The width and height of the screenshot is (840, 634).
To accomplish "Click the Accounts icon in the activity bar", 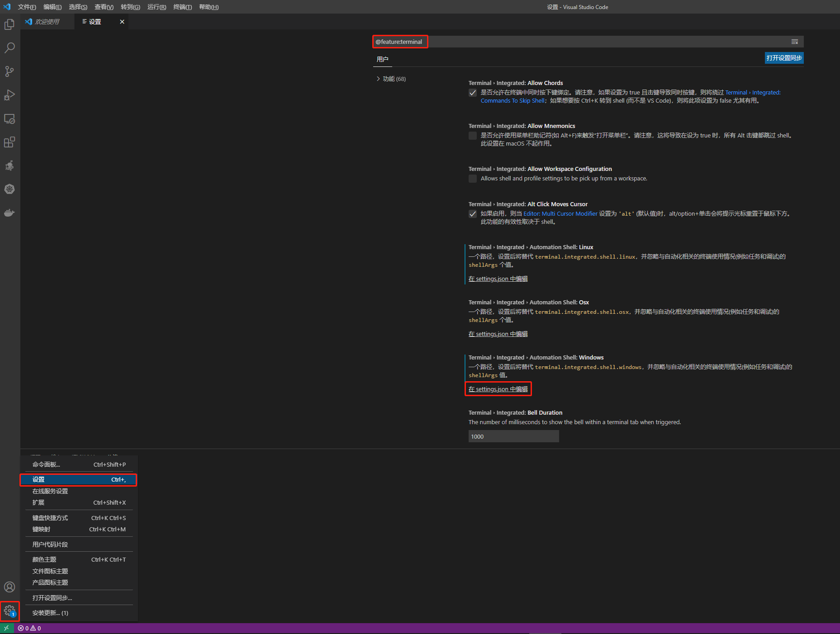I will pyautogui.click(x=9, y=587).
